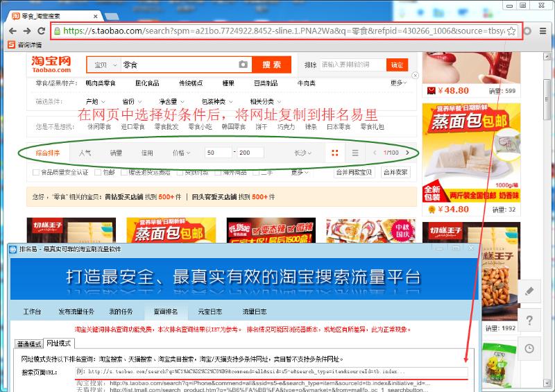Viewport: 555px width, 392px height.
Task: Switch to 工作台 tab in 排名易
Action: 32,312
